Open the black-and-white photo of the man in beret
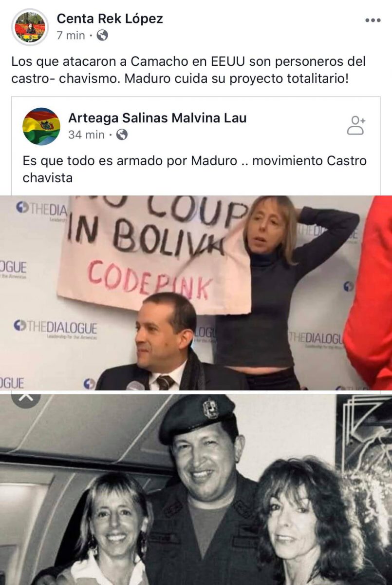The height and width of the screenshot is (585, 392). click(196, 489)
